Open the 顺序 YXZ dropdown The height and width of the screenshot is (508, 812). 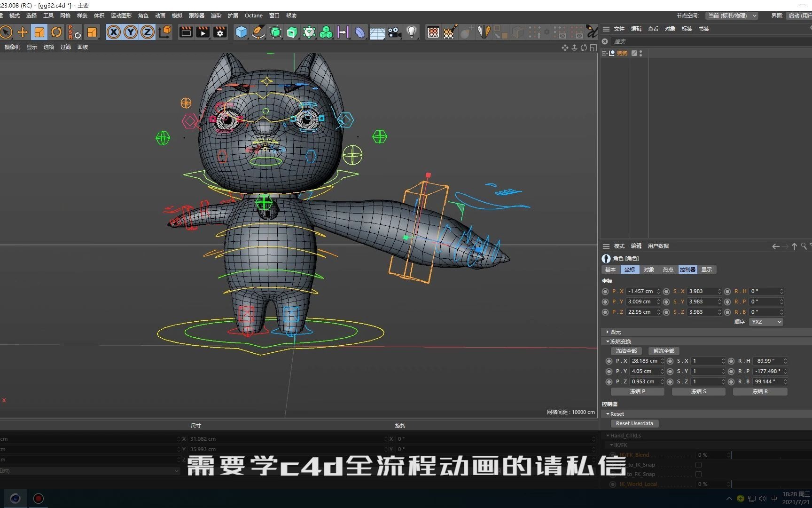pos(766,322)
